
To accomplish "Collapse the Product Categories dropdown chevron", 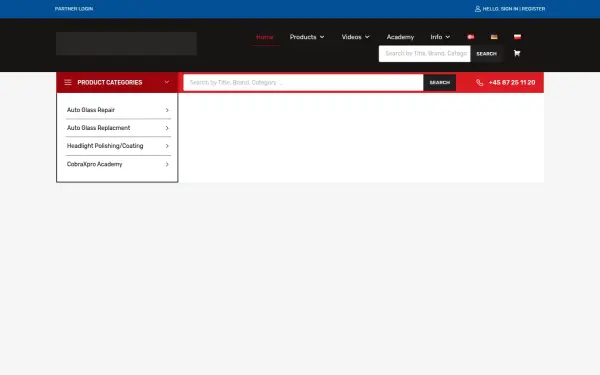I will [x=166, y=82].
